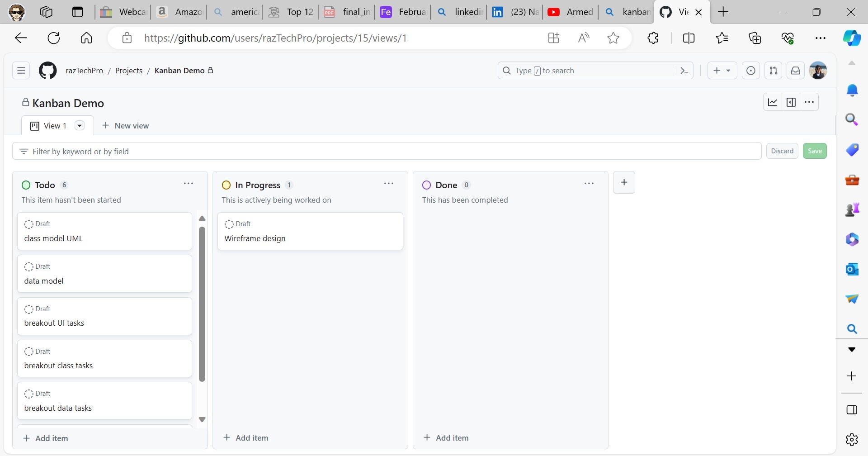Open the GitHub navigation hamburger icon
Image resolution: width=868 pixels, height=456 pixels.
pyautogui.click(x=21, y=70)
